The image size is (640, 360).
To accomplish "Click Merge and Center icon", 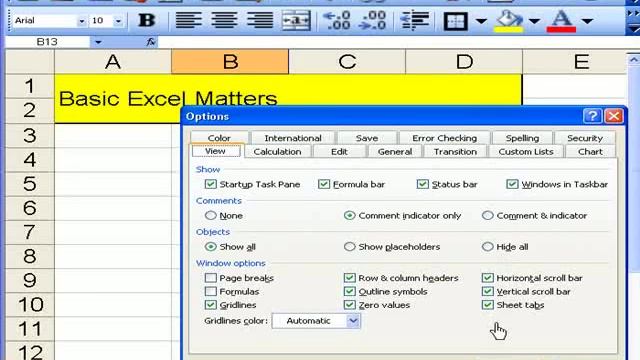I will (296, 20).
